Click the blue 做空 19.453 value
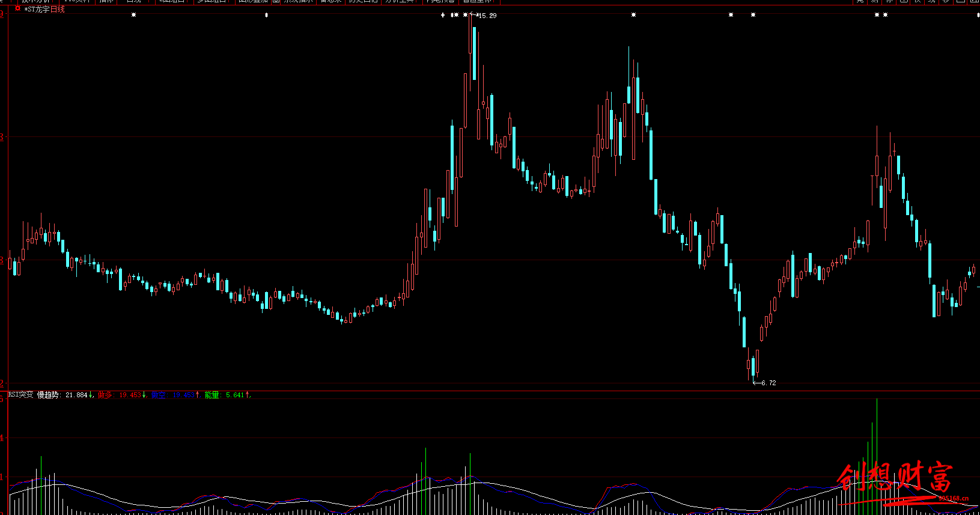This screenshot has width=980, height=515. point(175,395)
